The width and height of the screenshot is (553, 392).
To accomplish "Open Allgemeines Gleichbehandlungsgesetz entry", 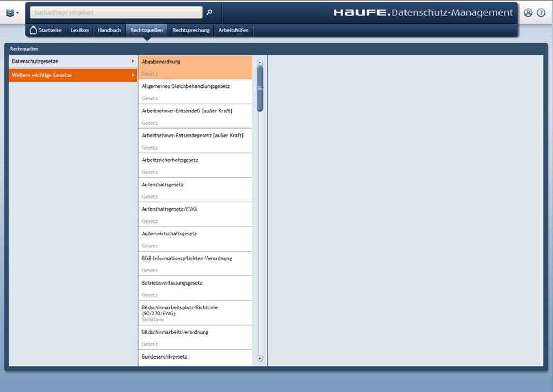I will point(195,92).
